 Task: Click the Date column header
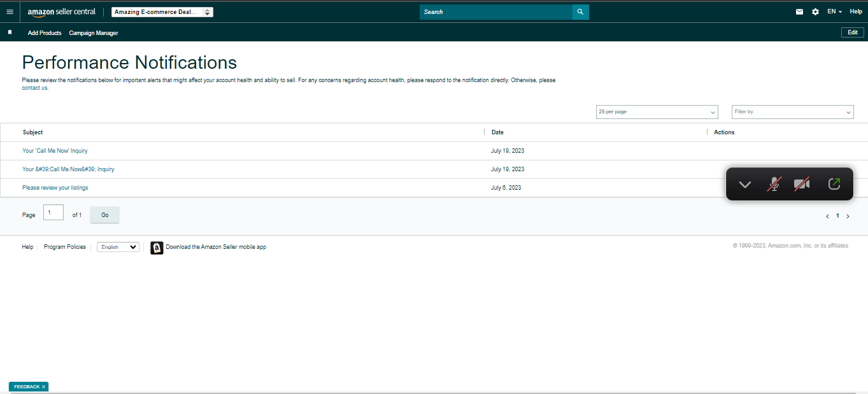[x=497, y=132]
